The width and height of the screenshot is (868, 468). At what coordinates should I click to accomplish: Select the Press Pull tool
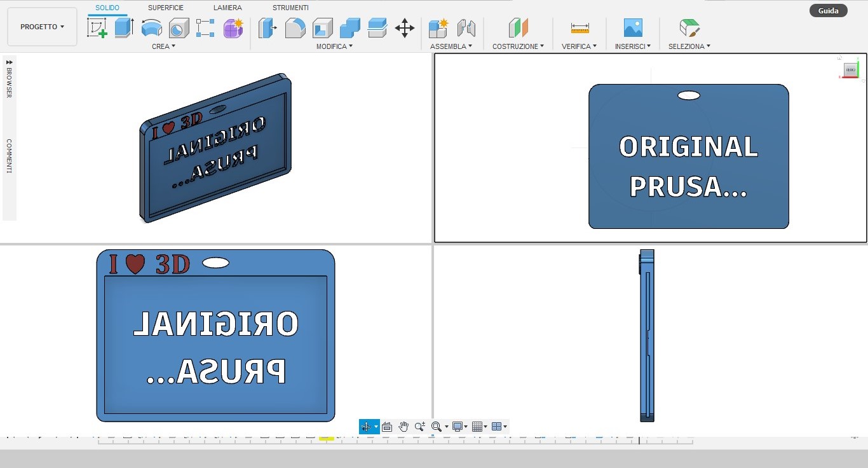click(268, 28)
